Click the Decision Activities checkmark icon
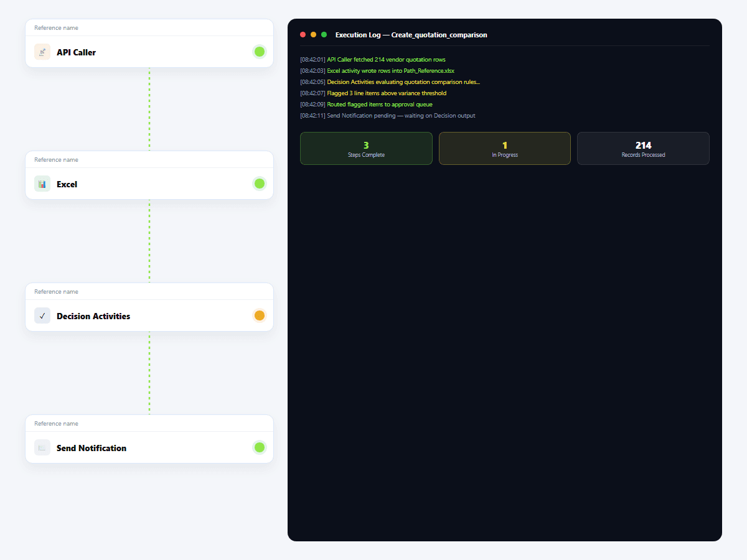 pos(42,316)
